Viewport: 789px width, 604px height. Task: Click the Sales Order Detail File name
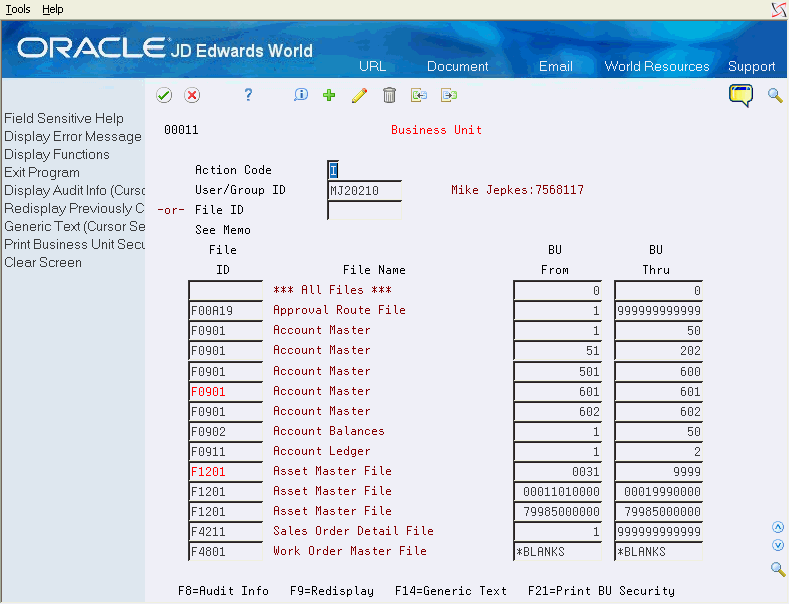353,531
